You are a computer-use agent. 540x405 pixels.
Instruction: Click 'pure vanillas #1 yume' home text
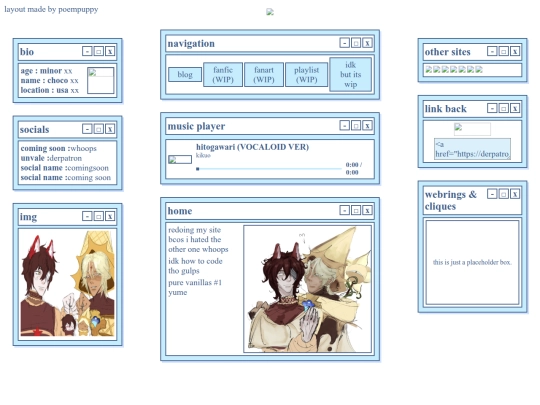click(x=195, y=288)
